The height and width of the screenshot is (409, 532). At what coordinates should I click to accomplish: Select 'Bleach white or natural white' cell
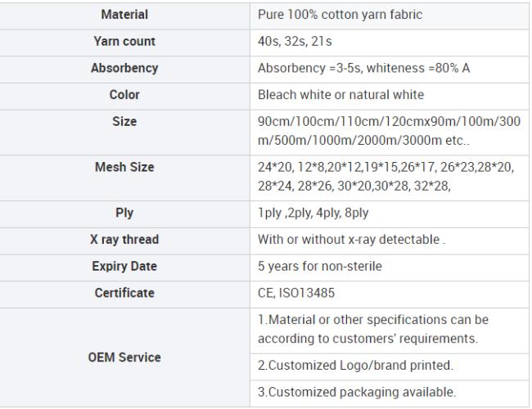tap(390, 97)
